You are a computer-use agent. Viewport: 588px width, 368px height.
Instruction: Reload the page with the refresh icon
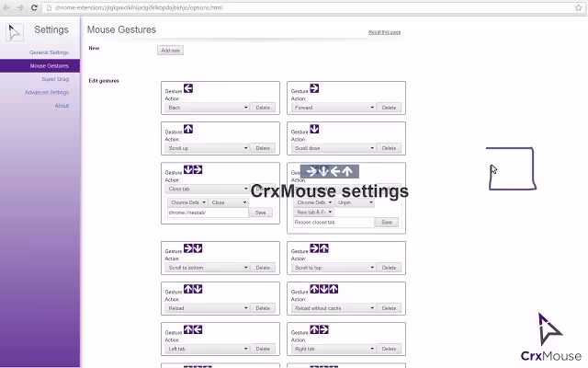pos(34,7)
